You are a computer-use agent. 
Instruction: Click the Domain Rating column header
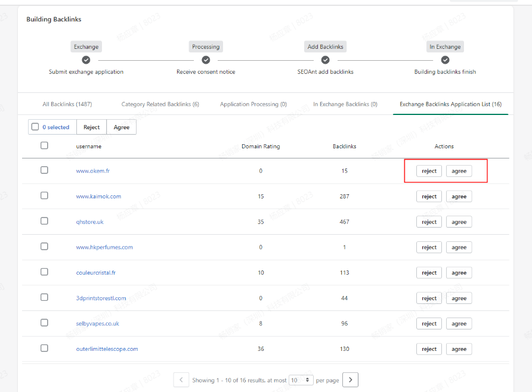click(261, 147)
